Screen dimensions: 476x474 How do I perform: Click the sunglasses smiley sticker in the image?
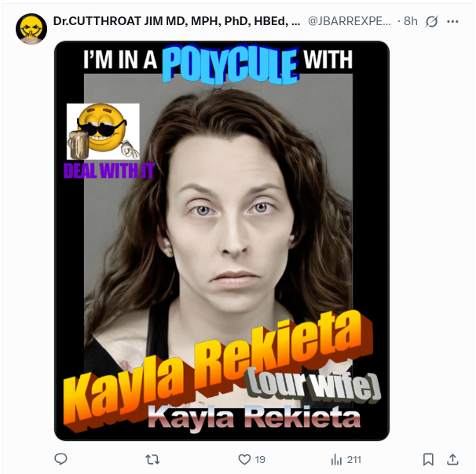103,132
